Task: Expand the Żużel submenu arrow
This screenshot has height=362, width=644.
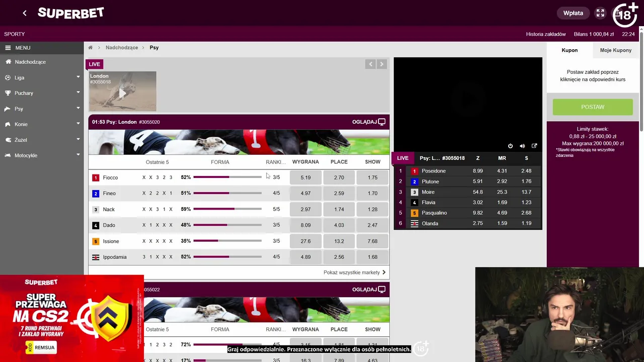Action: (78, 140)
